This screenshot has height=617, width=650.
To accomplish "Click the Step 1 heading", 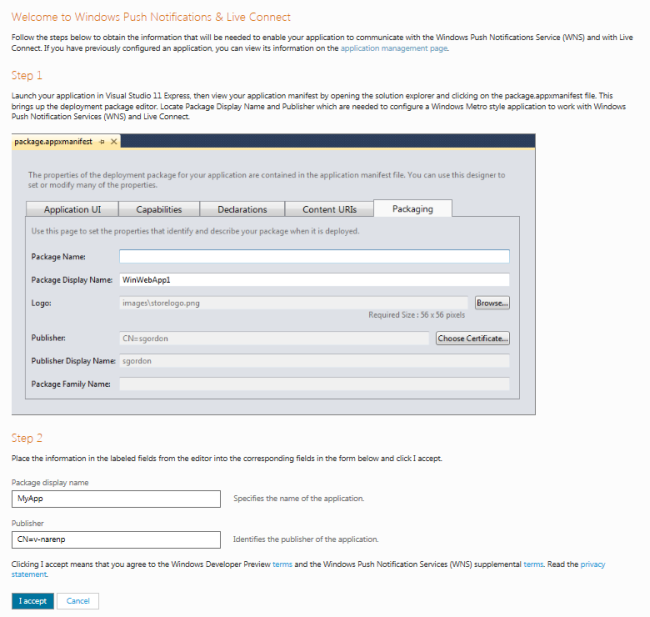I will tap(27, 75).
